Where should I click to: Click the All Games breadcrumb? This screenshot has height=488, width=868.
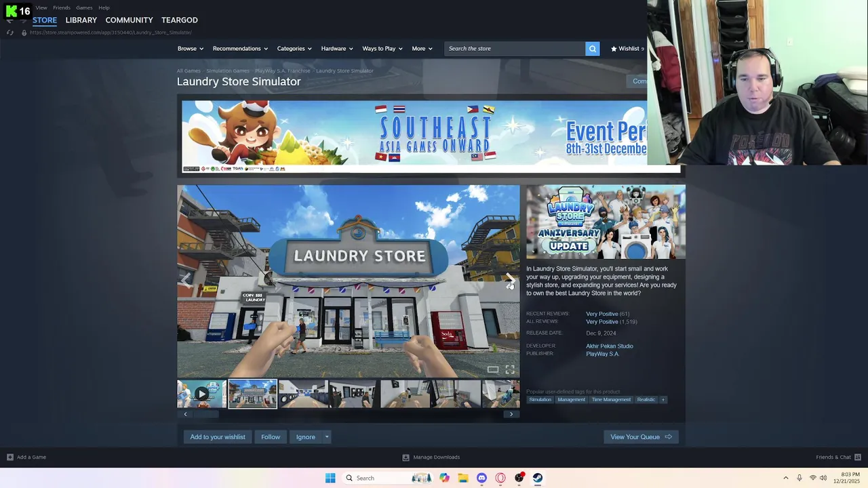pos(189,71)
